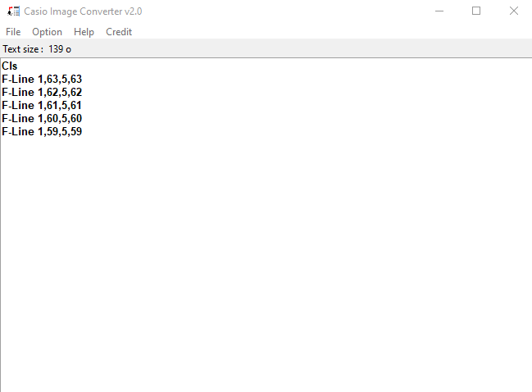Open the Help menu
This screenshot has width=532, height=392.
tap(84, 32)
